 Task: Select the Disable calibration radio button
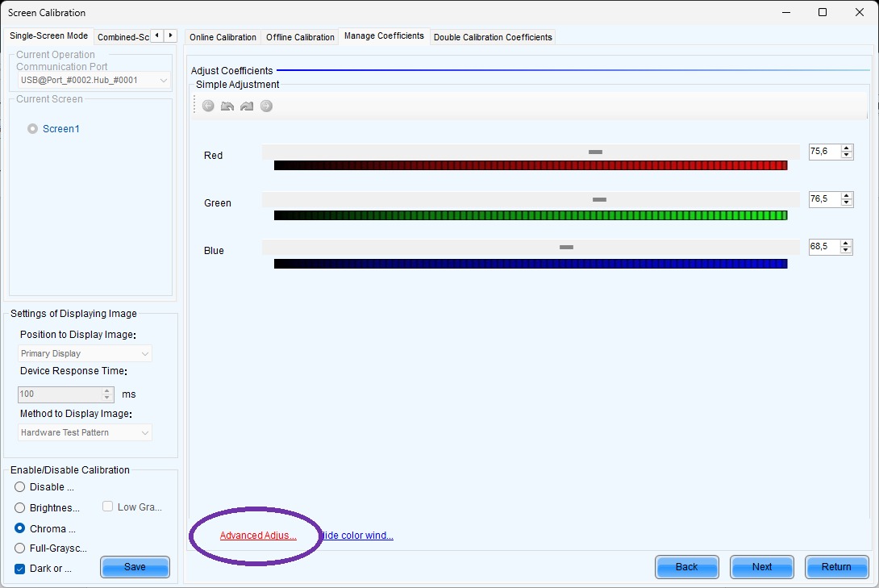[19, 486]
